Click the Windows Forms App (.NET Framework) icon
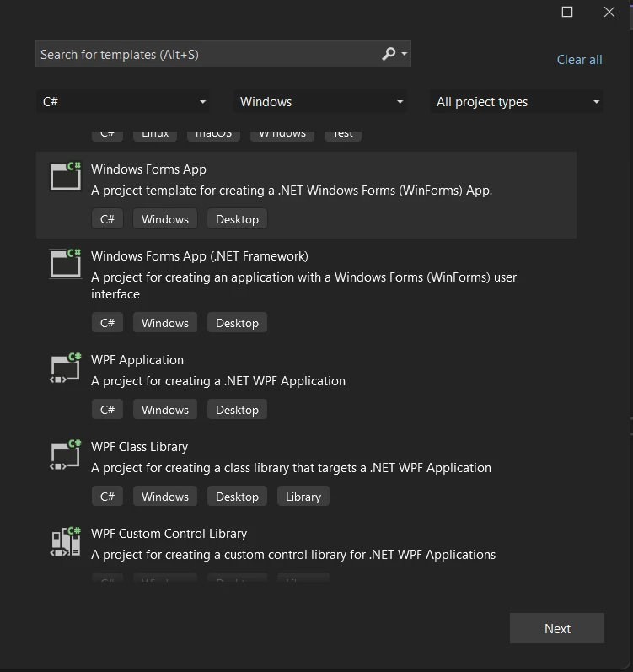Screen dimensions: 633x672 (x=66, y=263)
